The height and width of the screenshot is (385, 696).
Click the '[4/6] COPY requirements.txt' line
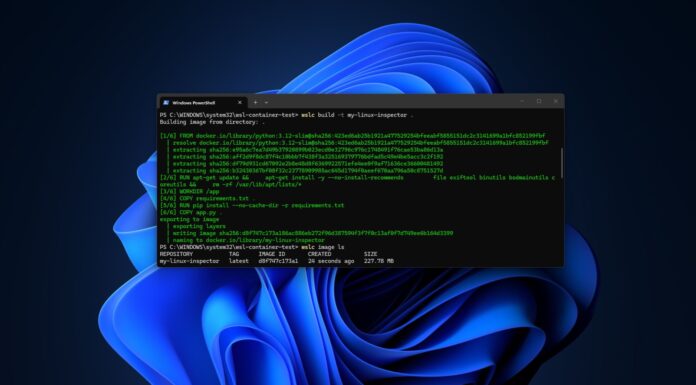click(x=206, y=198)
